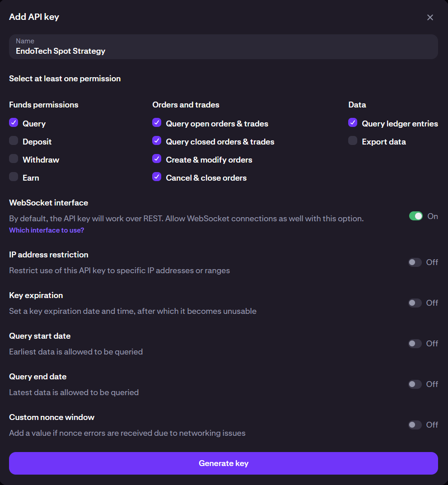
Task: Enable the Query end date toggle
Action: pos(415,384)
